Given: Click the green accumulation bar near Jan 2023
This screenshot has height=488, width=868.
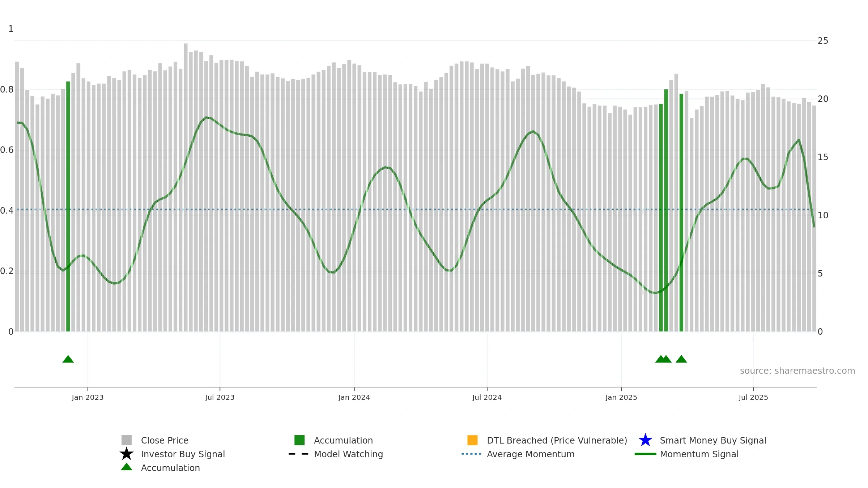Looking at the screenshot, I should tap(68, 206).
